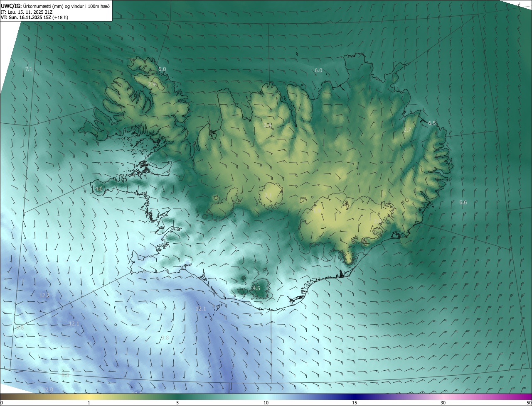Click the 4.0 value on Snæfellsnes peninsula
The height and width of the screenshot is (406, 532).
(x=99, y=188)
